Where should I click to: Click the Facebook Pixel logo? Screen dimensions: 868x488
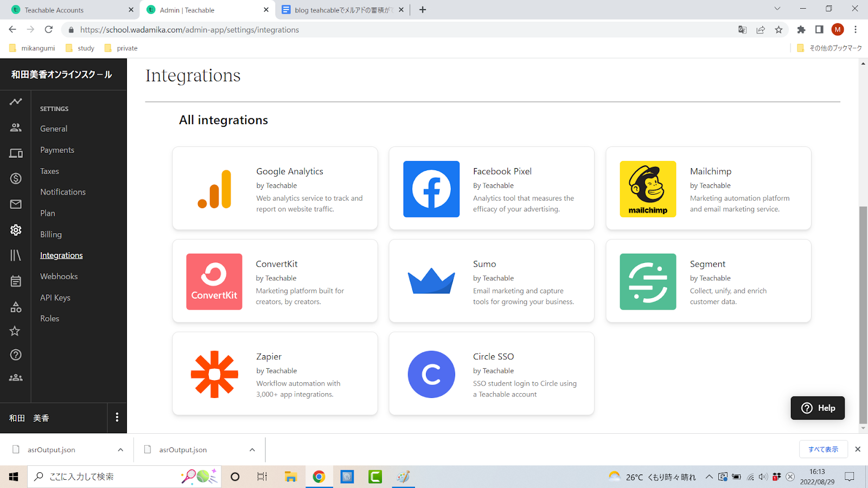pyautogui.click(x=431, y=189)
